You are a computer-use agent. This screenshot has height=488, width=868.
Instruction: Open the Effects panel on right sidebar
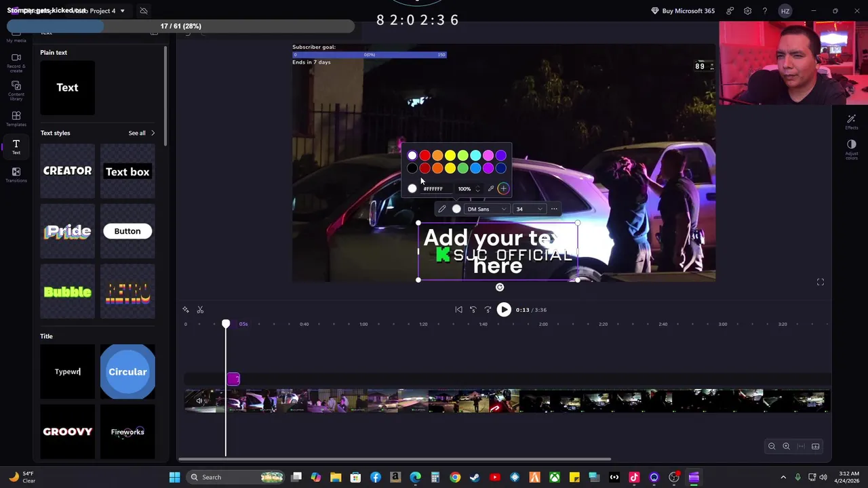[852, 122]
